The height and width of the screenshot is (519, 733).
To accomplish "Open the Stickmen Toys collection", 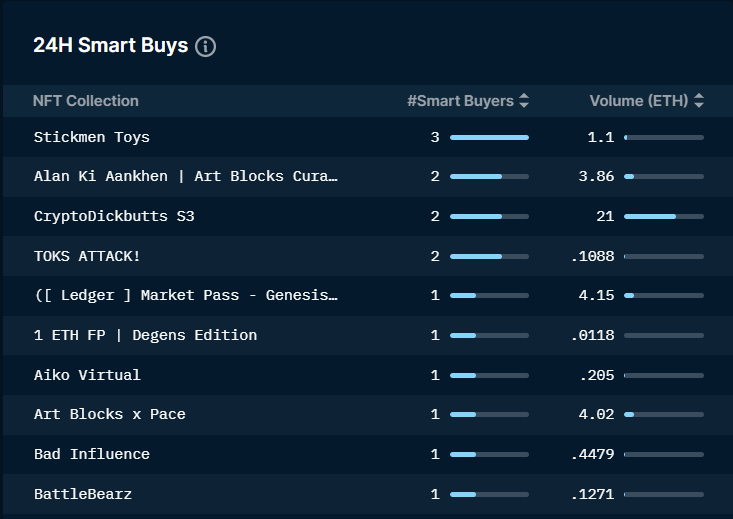I will [92, 137].
